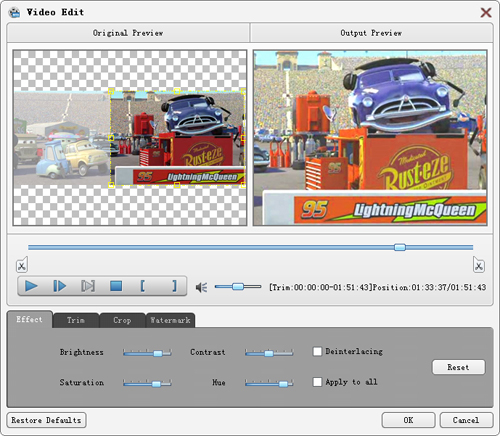Switch to the Effect tab
Viewport: 500px width, 436px height.
(x=30, y=319)
